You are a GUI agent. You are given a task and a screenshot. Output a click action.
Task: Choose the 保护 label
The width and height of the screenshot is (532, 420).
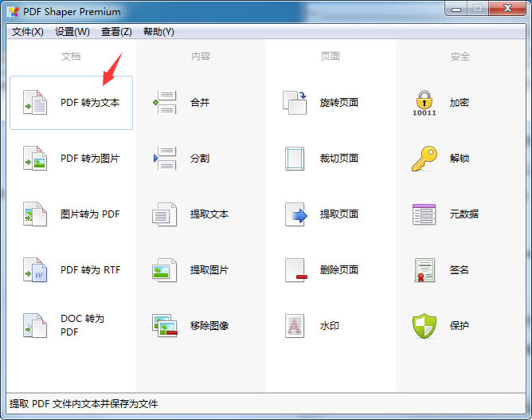pos(460,326)
